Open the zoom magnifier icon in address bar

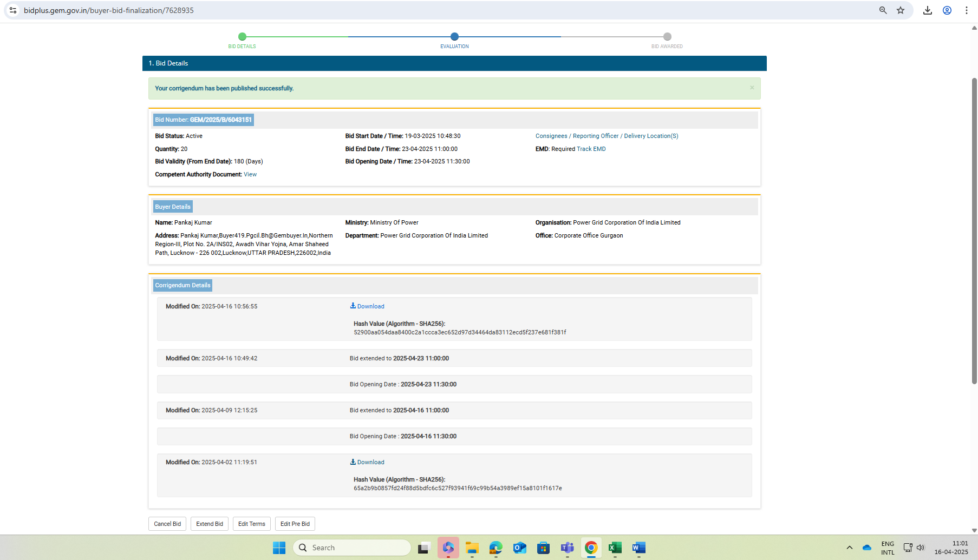[x=883, y=10]
